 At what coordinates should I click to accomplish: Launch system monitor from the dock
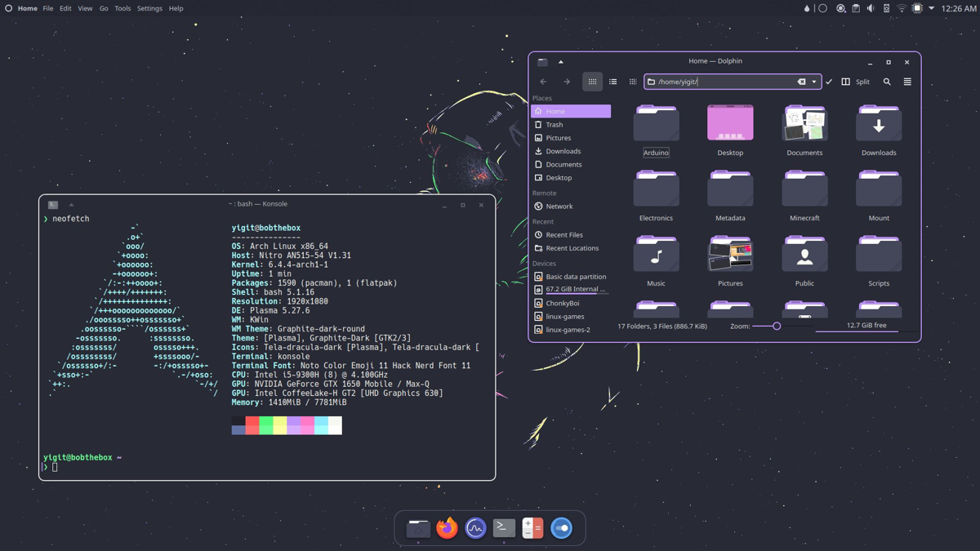tap(475, 528)
